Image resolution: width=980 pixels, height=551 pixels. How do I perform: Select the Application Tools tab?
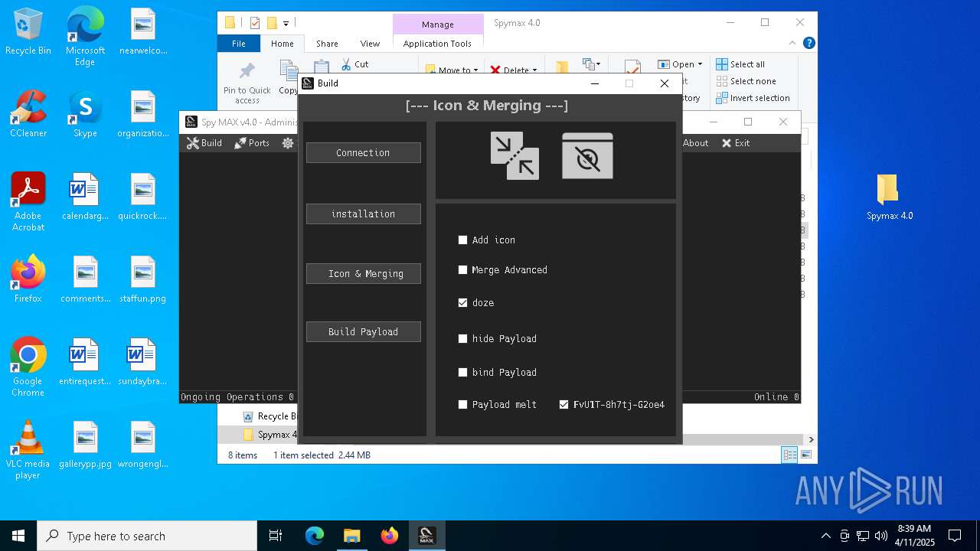(x=437, y=44)
